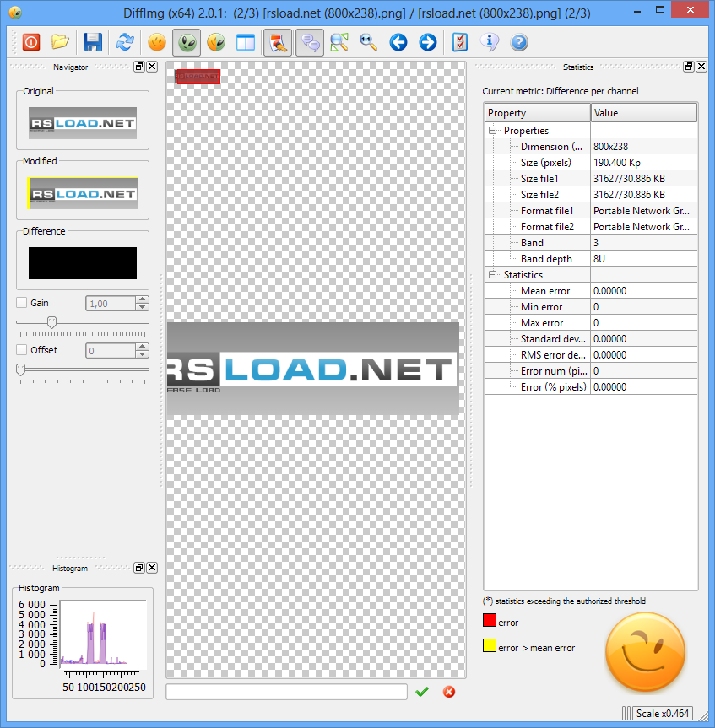Click the red overview rectangle in viewer

[x=198, y=76]
